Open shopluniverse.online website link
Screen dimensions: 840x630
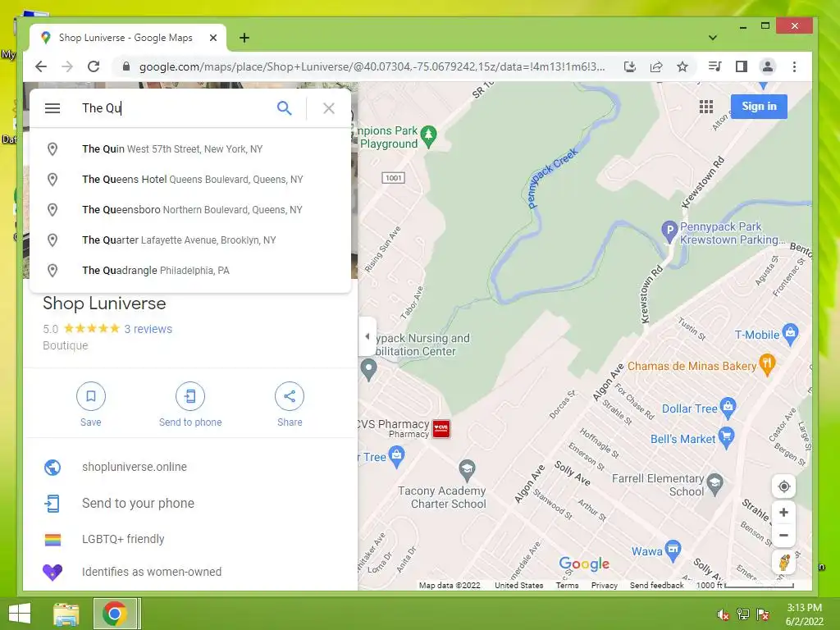(x=134, y=467)
